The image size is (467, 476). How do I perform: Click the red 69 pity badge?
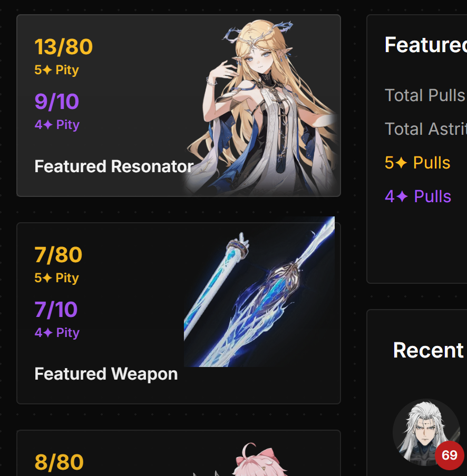[450, 455]
